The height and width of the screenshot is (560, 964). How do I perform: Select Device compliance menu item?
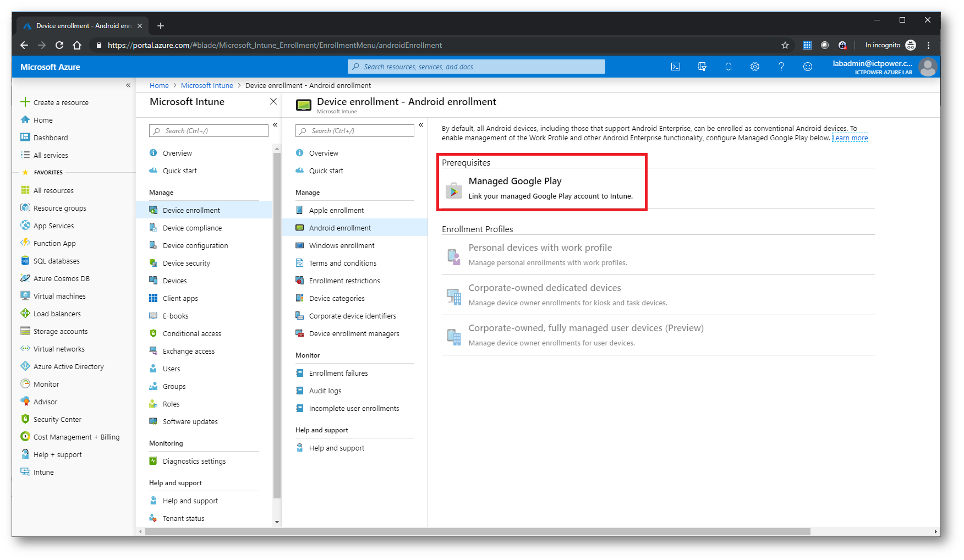coord(204,228)
